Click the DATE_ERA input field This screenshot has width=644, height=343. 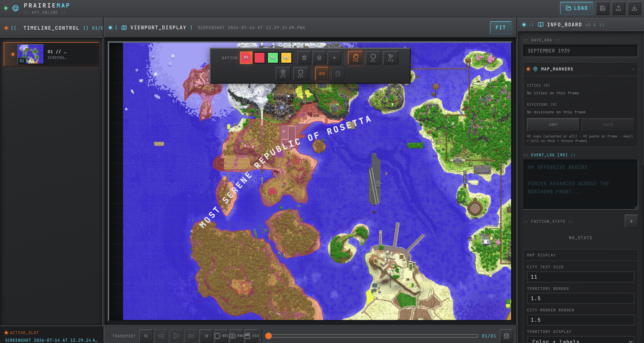pos(580,51)
